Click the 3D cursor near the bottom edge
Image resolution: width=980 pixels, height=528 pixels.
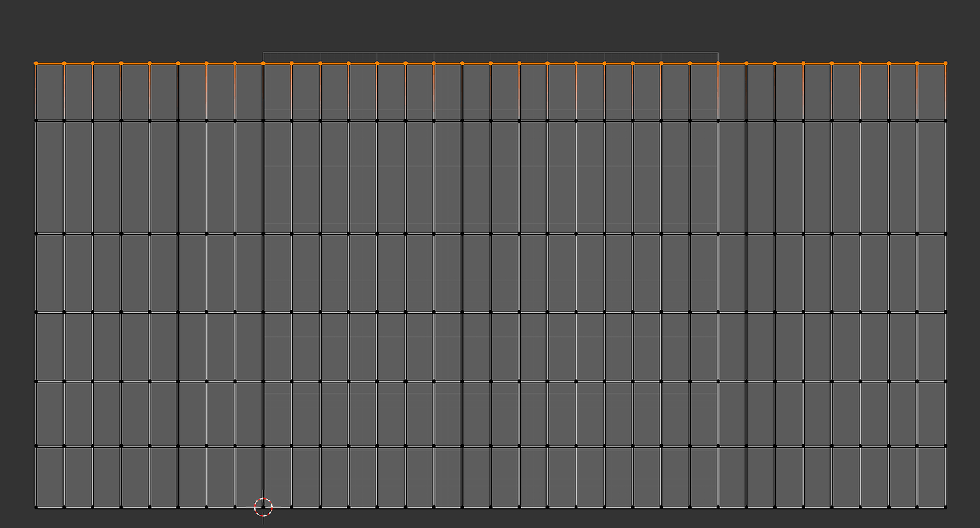(x=262, y=505)
